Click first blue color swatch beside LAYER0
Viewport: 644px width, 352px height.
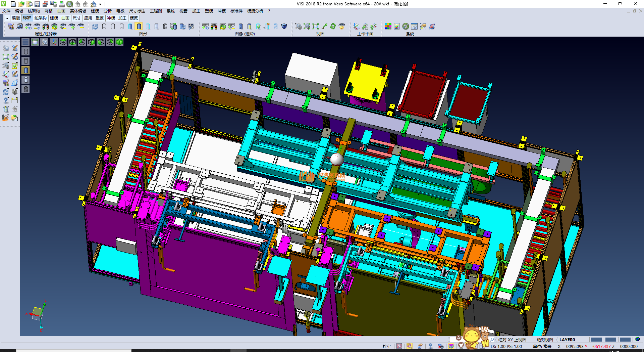596,340
